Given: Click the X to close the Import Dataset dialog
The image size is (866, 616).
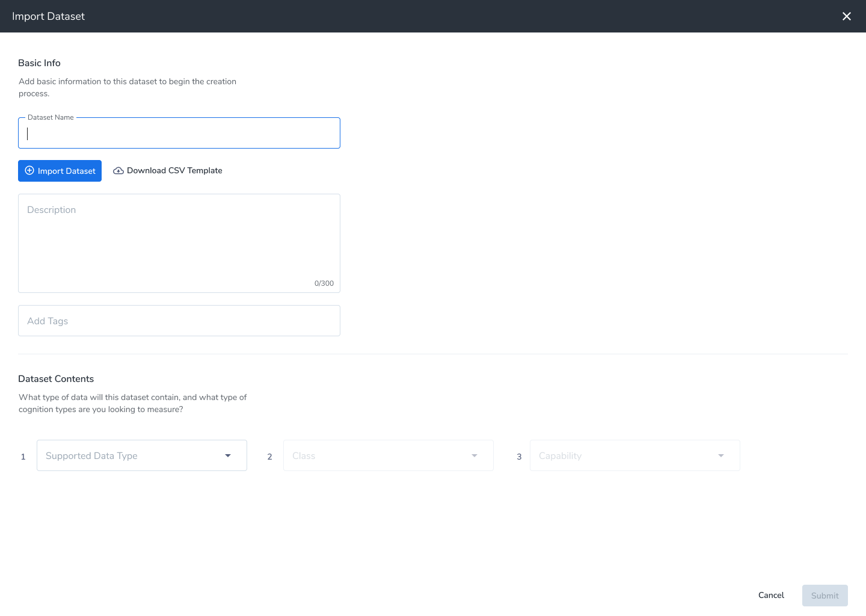Looking at the screenshot, I should [x=847, y=16].
